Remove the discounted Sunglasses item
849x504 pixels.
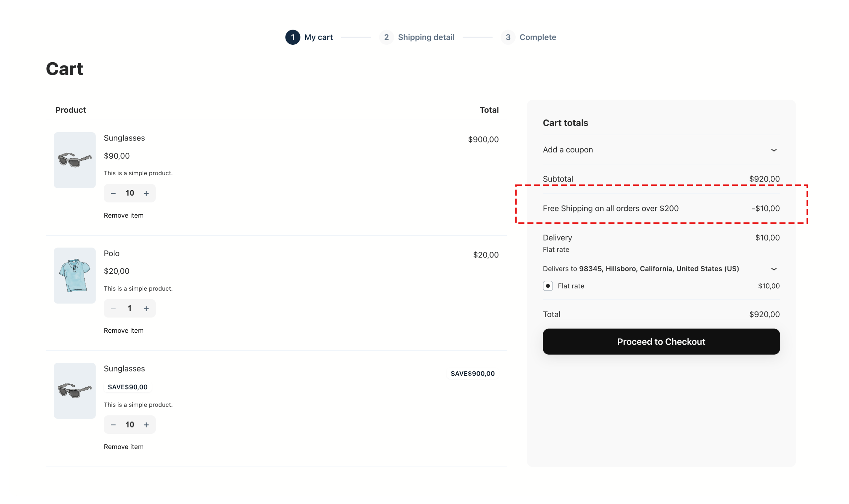pos(123,447)
